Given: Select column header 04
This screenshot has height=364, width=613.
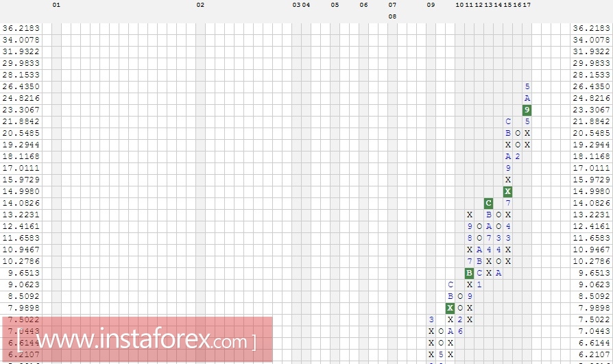Looking at the screenshot, I should [306, 5].
